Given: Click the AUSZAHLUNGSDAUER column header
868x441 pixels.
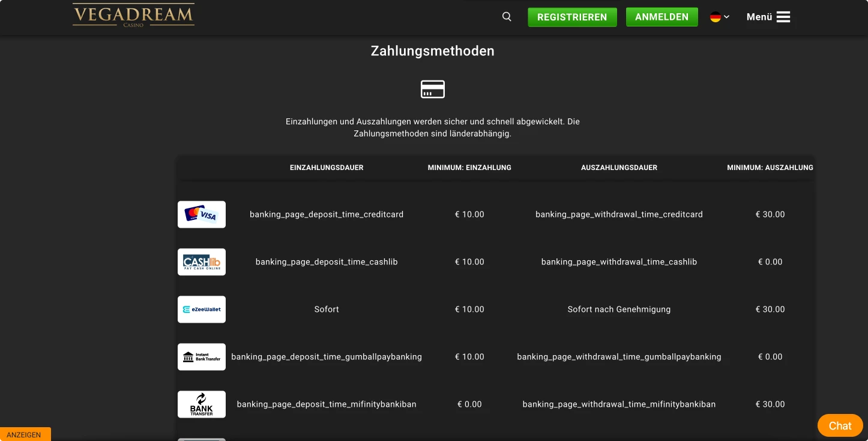Looking at the screenshot, I should [x=619, y=168].
